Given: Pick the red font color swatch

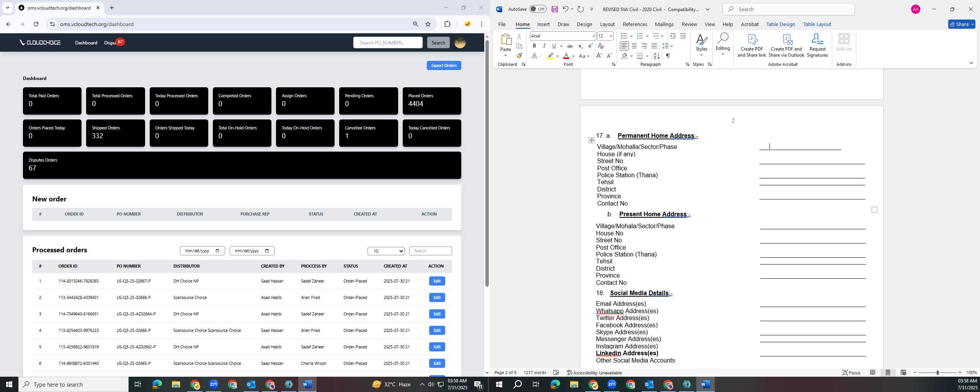Looking at the screenshot, I should 566,56.
